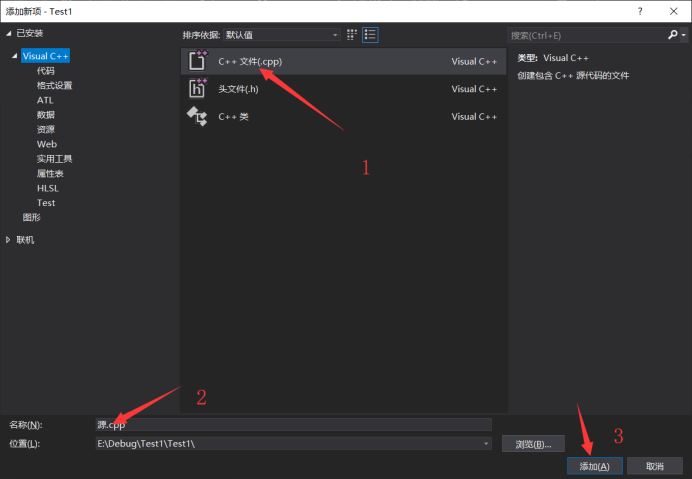Viewport: 692px width, 479px height.
Task: Select the 数据 category
Action: pos(45,115)
